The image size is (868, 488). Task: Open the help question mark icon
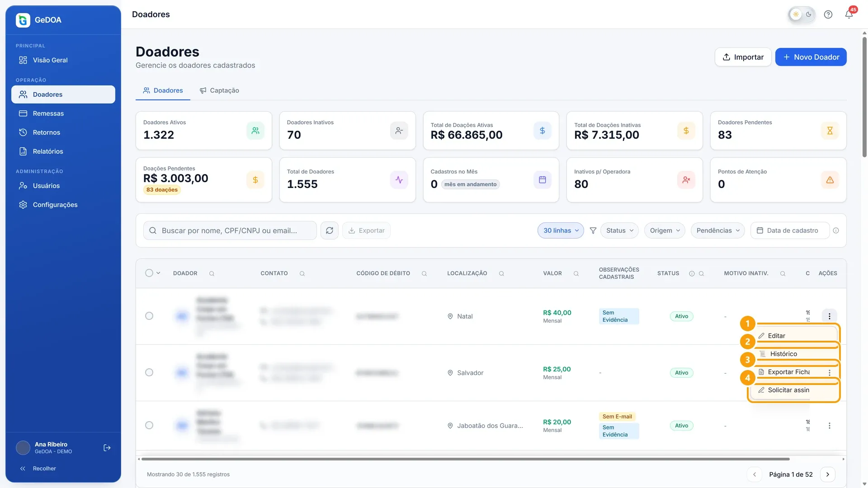(828, 14)
